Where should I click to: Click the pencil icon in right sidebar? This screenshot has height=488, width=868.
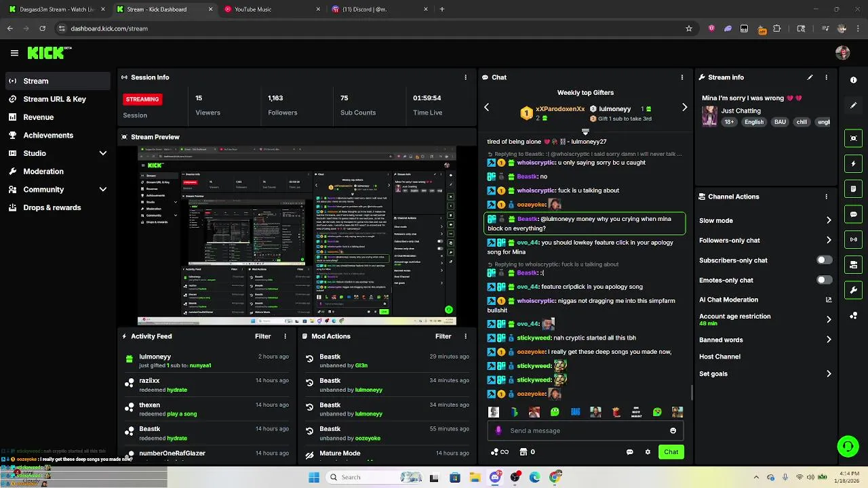(854, 106)
